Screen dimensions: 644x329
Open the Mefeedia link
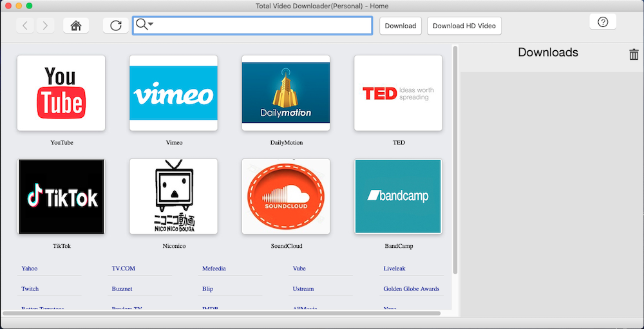tap(214, 268)
